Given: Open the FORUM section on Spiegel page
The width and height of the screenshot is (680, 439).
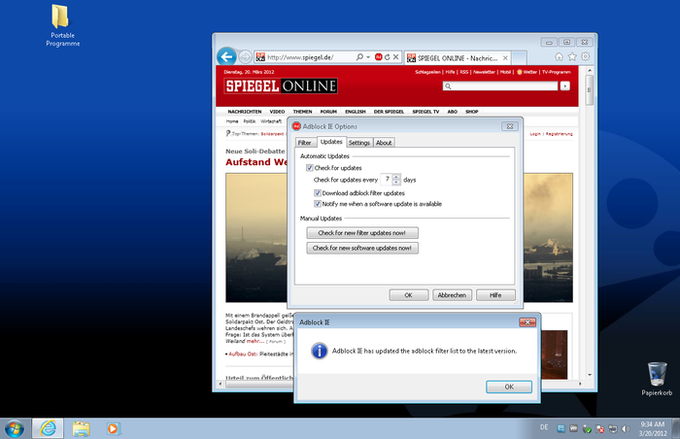Looking at the screenshot, I should (328, 112).
